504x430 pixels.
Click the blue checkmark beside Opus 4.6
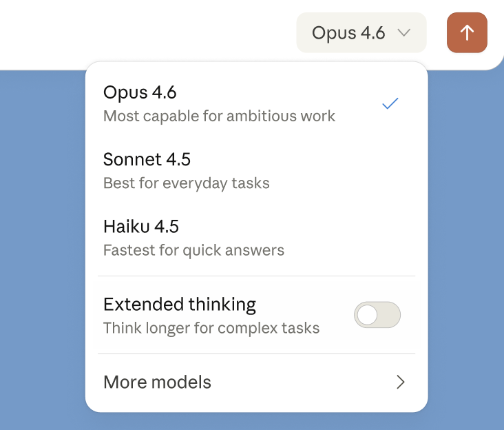point(390,103)
